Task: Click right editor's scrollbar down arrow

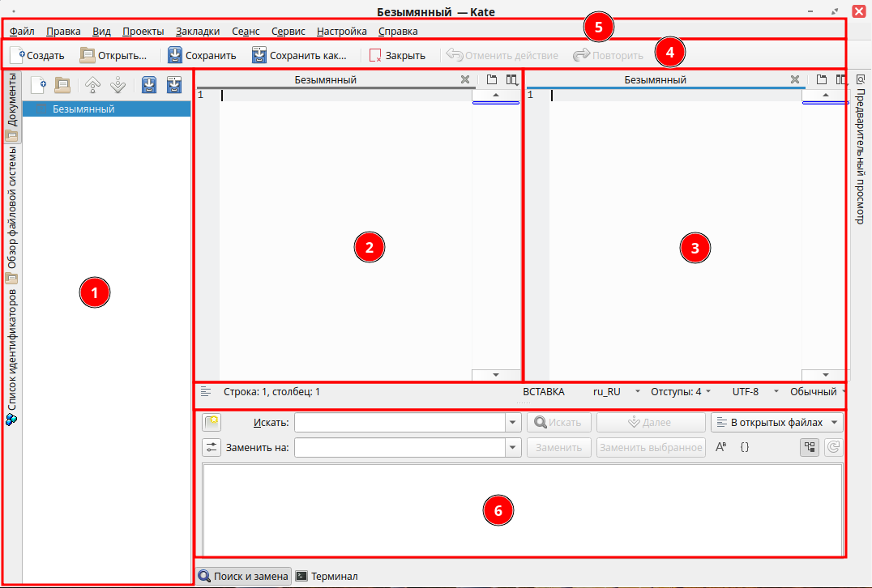Action: point(825,375)
